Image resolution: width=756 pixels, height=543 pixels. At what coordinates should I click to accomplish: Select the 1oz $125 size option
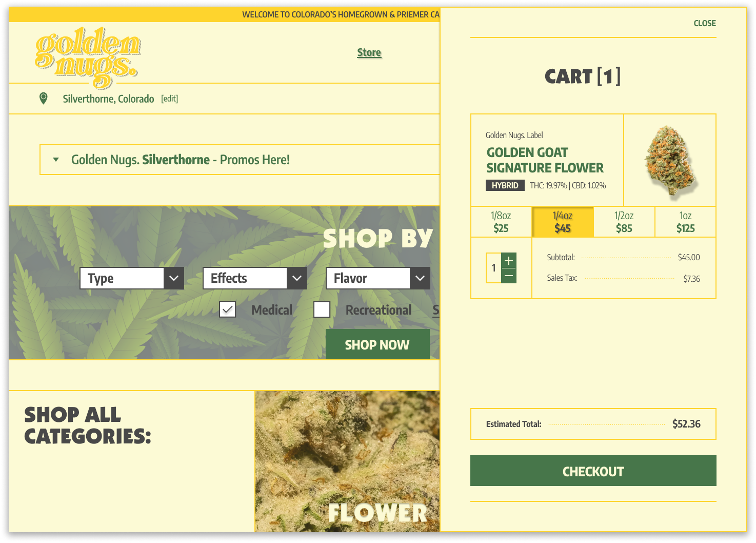[686, 222]
